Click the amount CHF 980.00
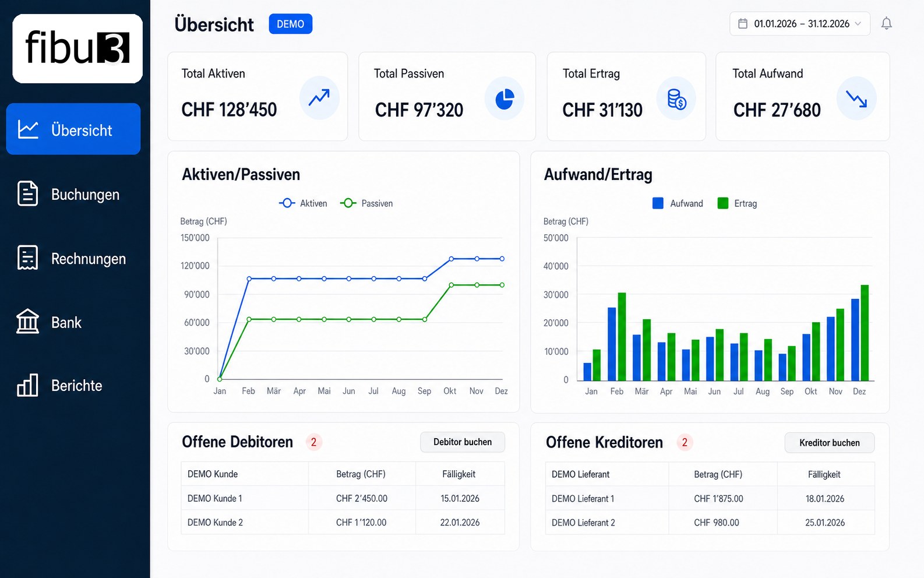This screenshot has width=924, height=578. pyautogui.click(x=717, y=523)
